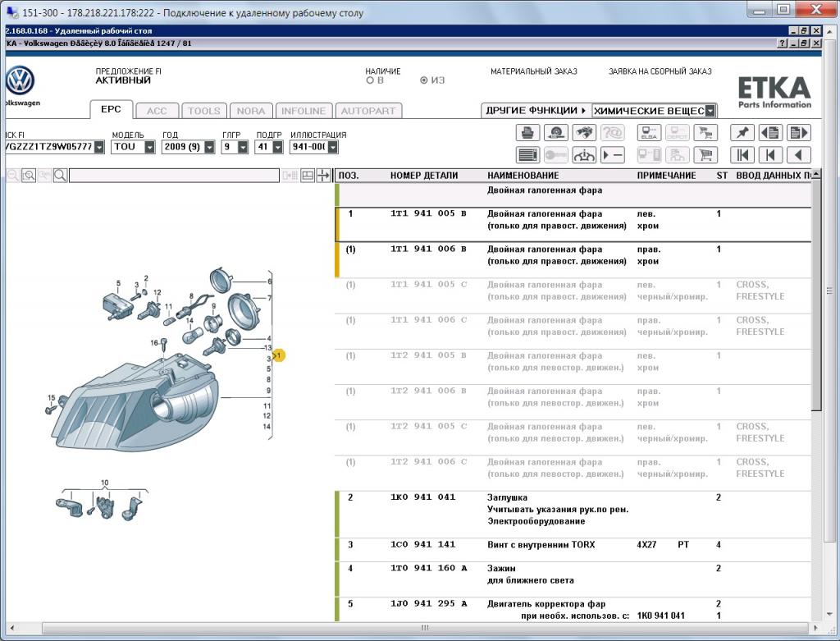Image resolution: width=840 pixels, height=641 pixels.
Task: Open the binoculars search tool
Action: coord(584,132)
